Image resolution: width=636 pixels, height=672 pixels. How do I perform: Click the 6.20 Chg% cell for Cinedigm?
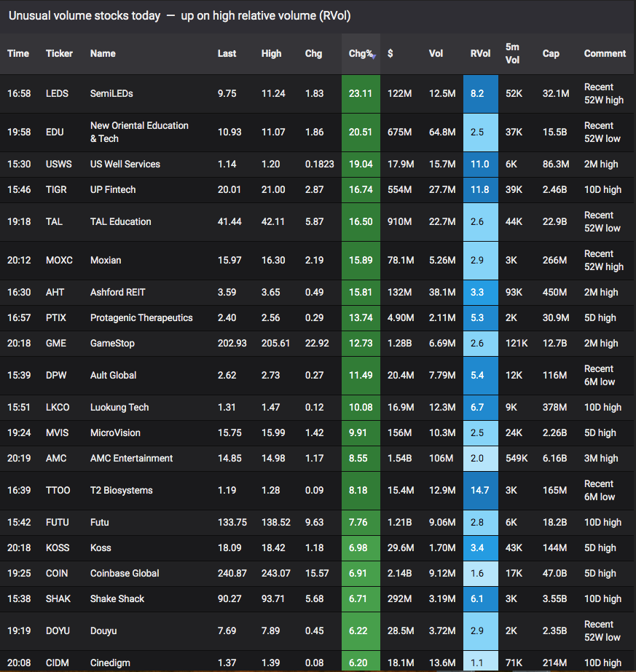tap(361, 663)
